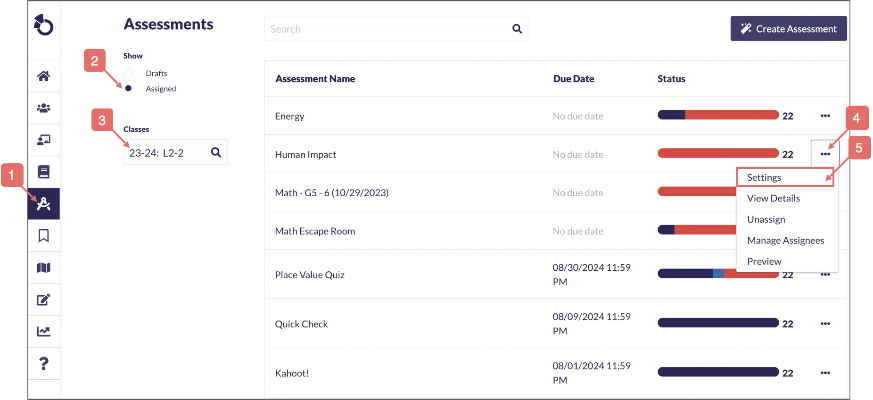The height and width of the screenshot is (400, 873).
Task: Click the people group sidebar icon
Action: [43, 108]
